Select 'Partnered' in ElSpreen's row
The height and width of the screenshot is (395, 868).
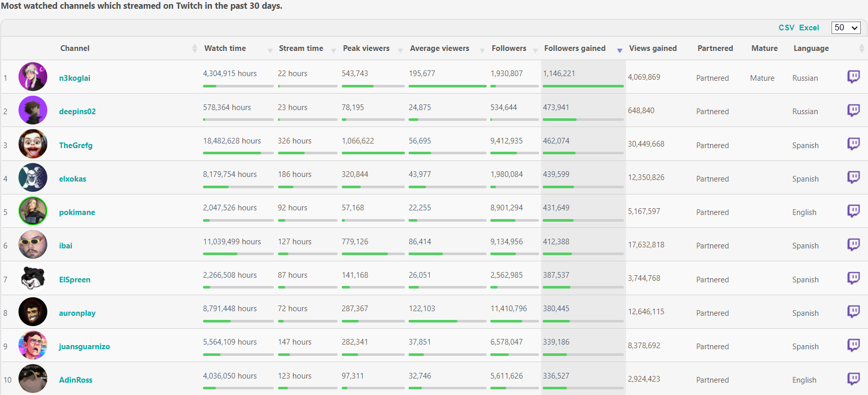(x=712, y=280)
